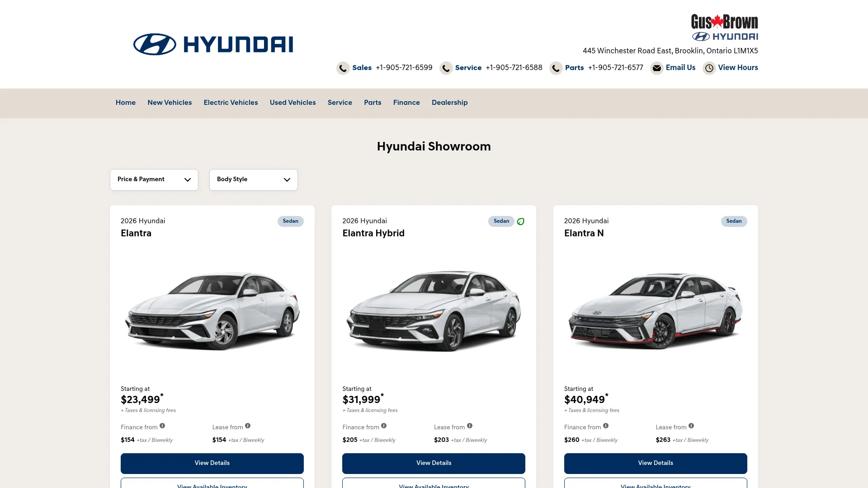868x488 pixels.
Task: Go to Home in navigation bar
Action: (126, 103)
